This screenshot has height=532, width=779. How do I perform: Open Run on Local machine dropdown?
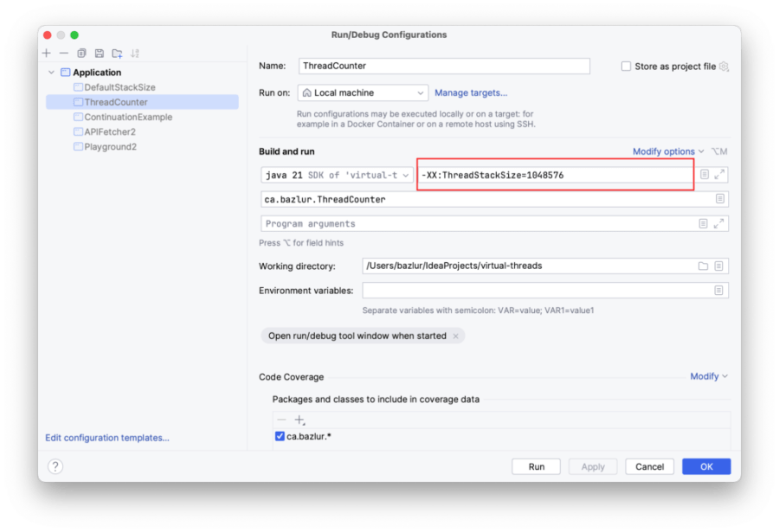click(x=363, y=93)
